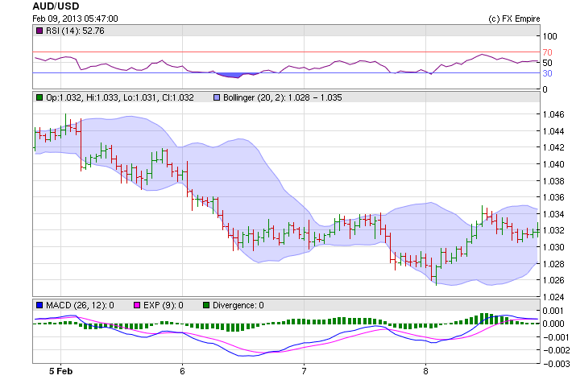Click the date axis label 8
The image size is (572, 392).
tap(425, 371)
